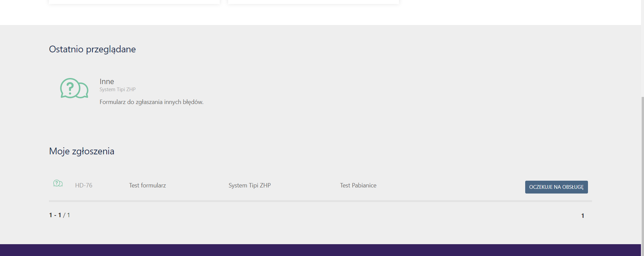Click Test Pabianice in the ticket row

point(358,185)
